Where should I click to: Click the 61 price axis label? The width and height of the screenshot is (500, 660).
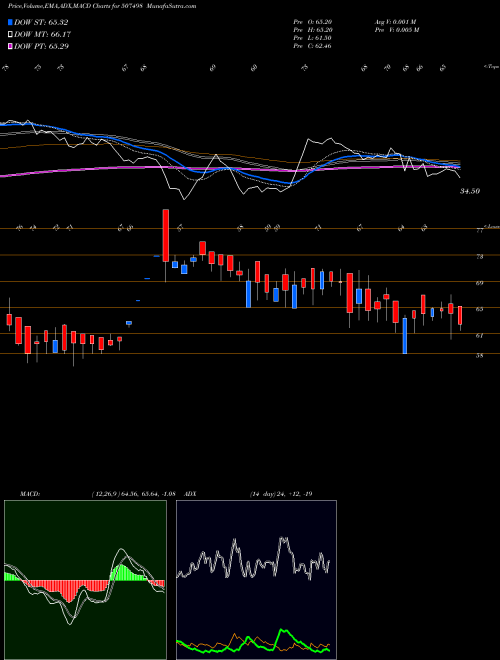tap(479, 335)
